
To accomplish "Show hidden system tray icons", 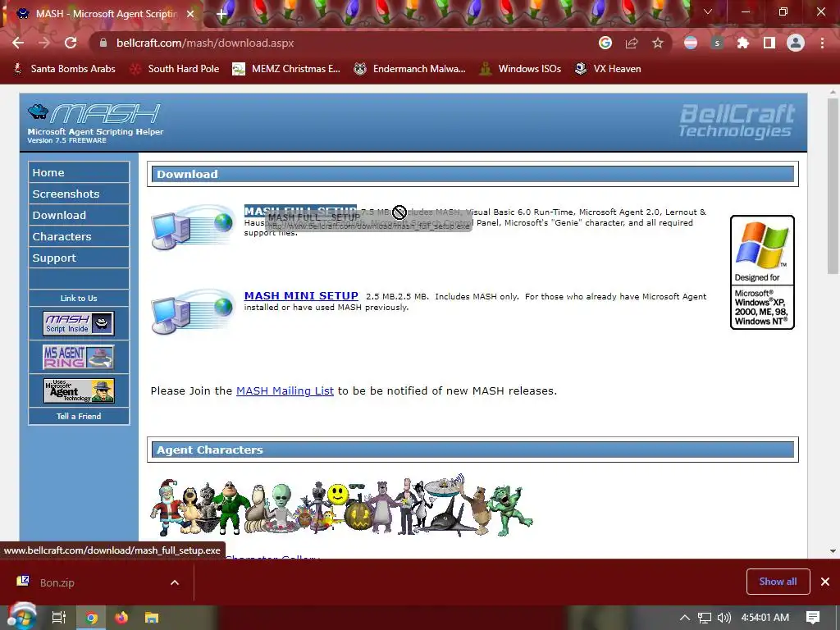I will click(x=685, y=618).
